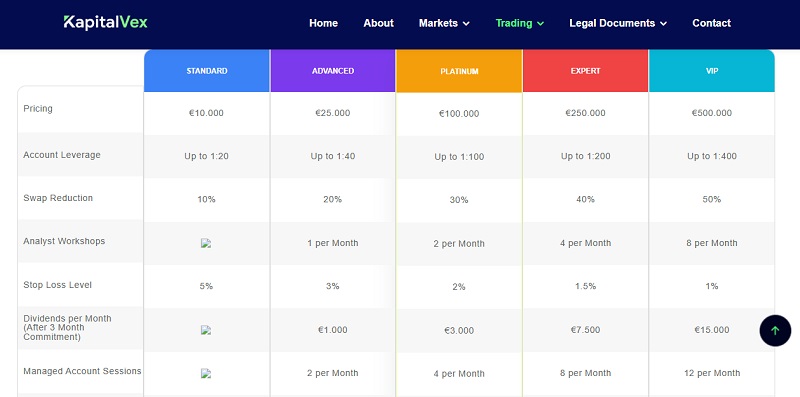
Task: Click the Stop Loss Level row label
Action: click(58, 285)
